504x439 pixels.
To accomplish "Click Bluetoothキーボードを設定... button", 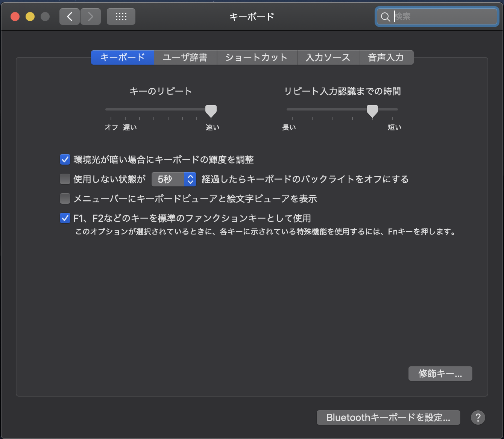I will coord(389,418).
